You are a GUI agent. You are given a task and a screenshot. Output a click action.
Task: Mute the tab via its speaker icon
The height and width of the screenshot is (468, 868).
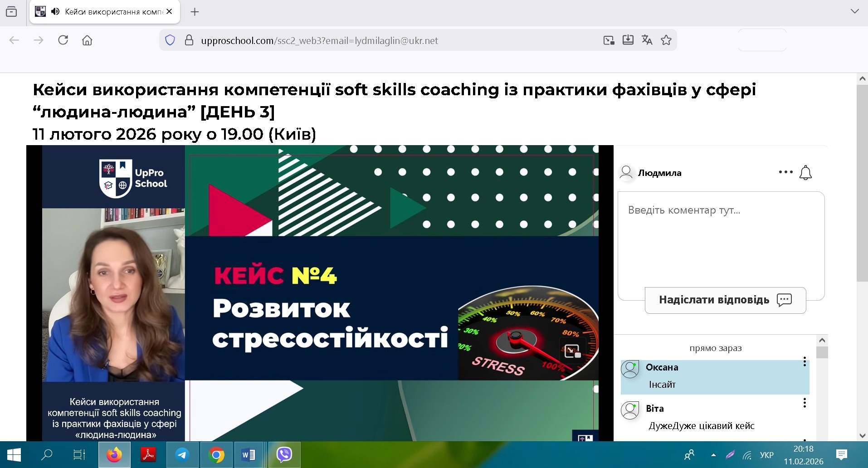tap(55, 12)
